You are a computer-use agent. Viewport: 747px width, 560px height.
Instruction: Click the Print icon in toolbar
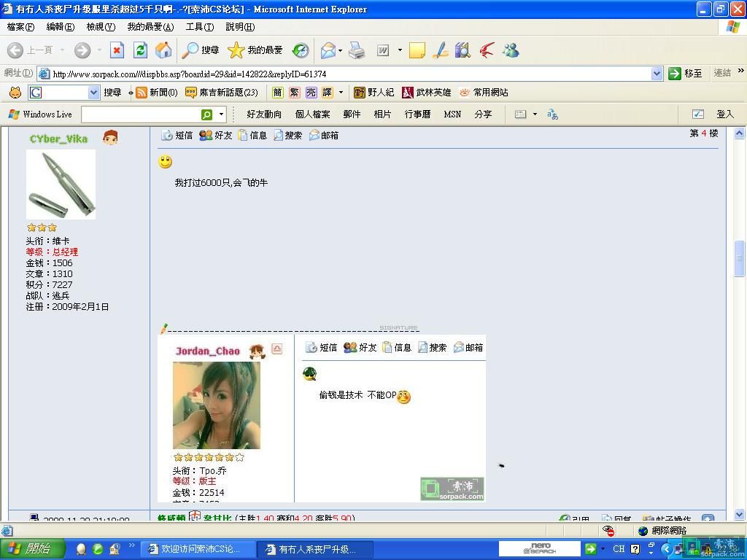click(357, 50)
